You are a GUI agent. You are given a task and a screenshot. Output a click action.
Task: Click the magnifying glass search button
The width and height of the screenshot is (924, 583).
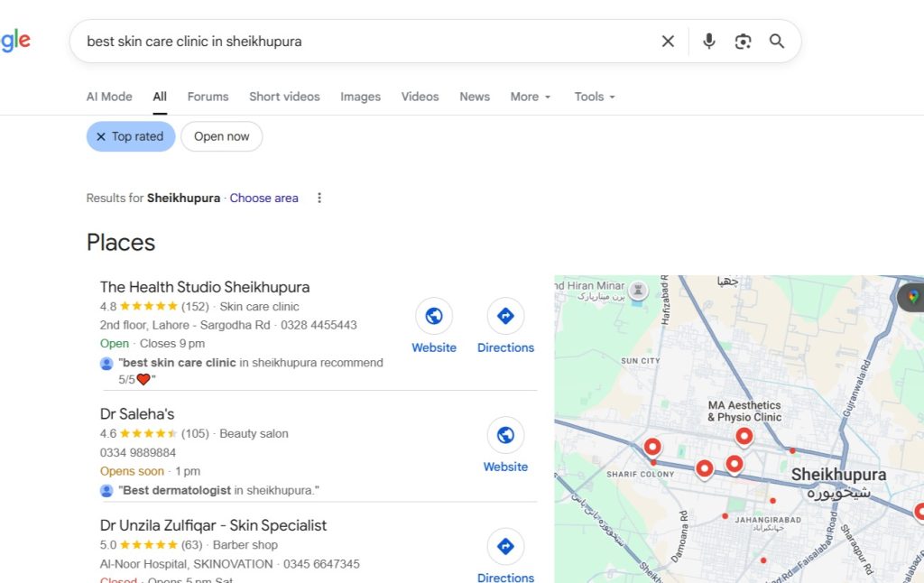click(x=777, y=42)
